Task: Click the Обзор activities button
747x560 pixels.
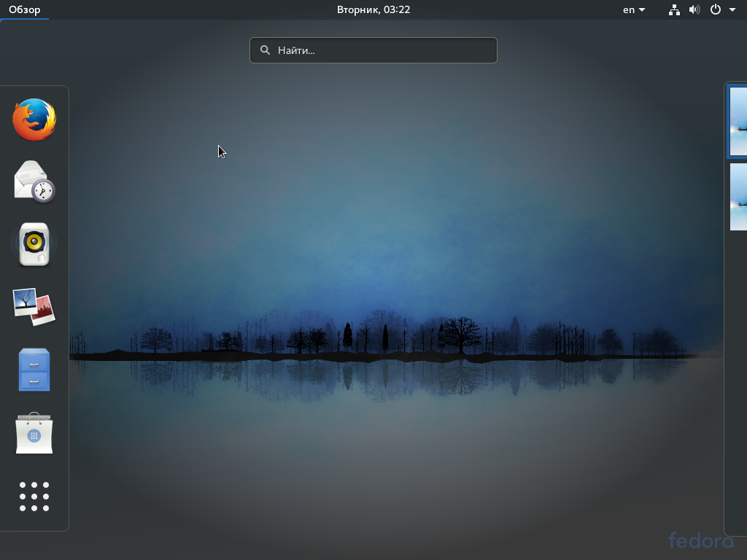Action: click(x=24, y=9)
